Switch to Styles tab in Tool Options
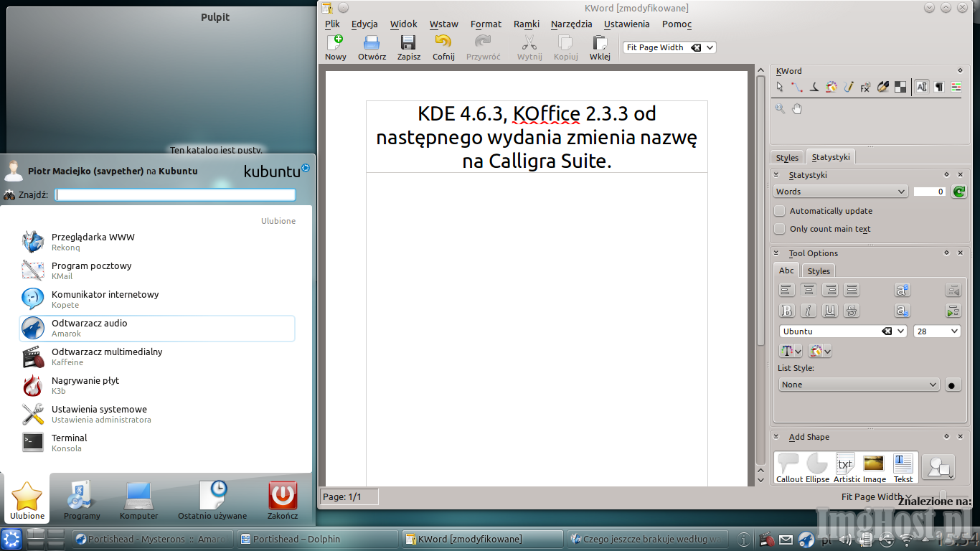 coord(819,270)
